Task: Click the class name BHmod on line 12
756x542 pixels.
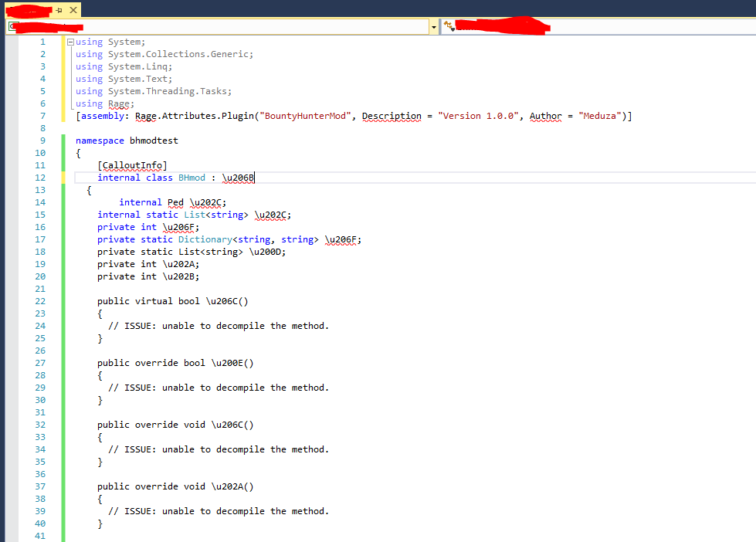Action: click(x=191, y=178)
